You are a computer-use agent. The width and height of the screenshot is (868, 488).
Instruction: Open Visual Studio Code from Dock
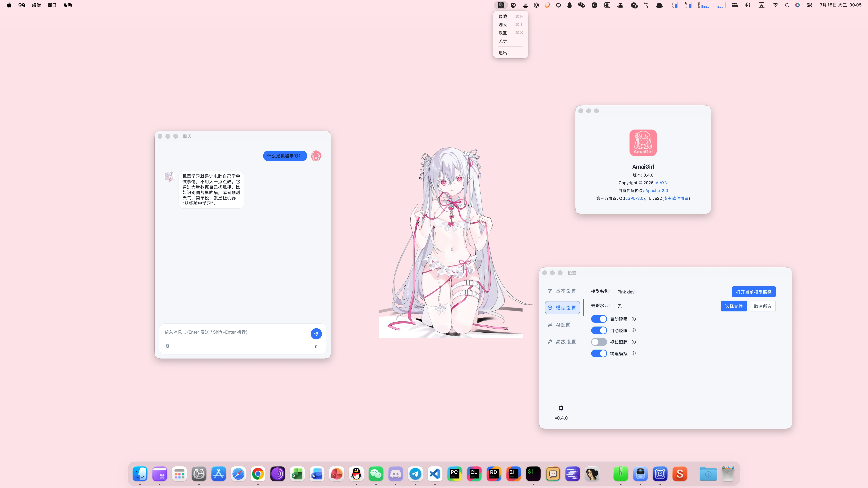coord(435,474)
